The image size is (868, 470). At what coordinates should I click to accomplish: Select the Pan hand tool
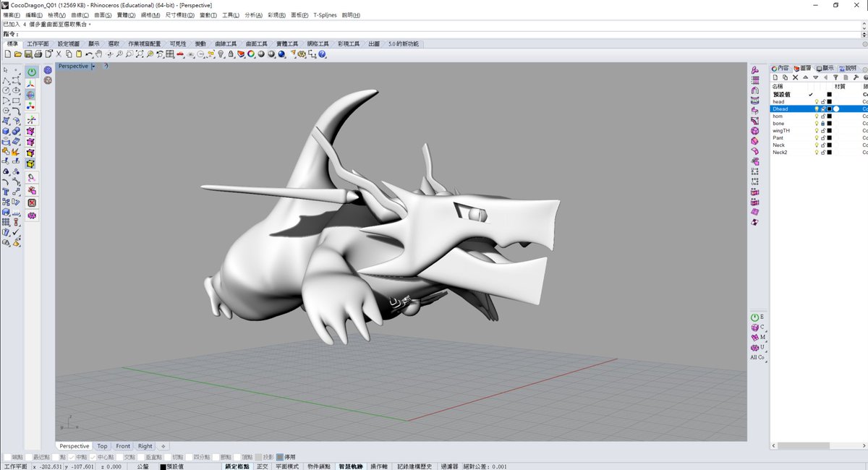pos(98,54)
